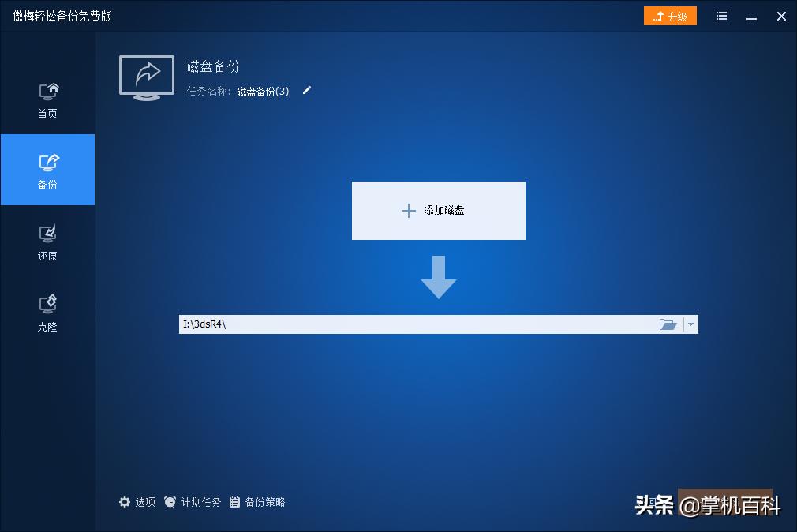
Task: Open 备份策略 backup scheme settings
Action: pyautogui.click(x=258, y=501)
